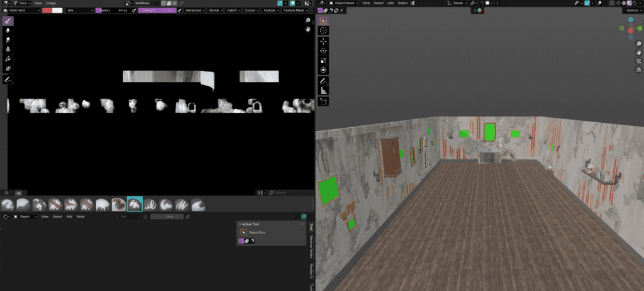
Task: Activate the Rotate tool in 3D viewport
Action: [x=324, y=50]
